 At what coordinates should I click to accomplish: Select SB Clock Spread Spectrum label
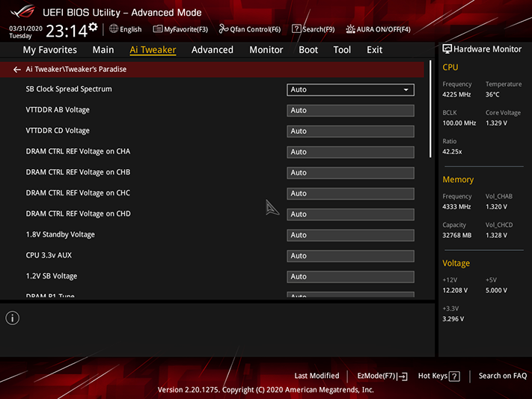pos(69,89)
